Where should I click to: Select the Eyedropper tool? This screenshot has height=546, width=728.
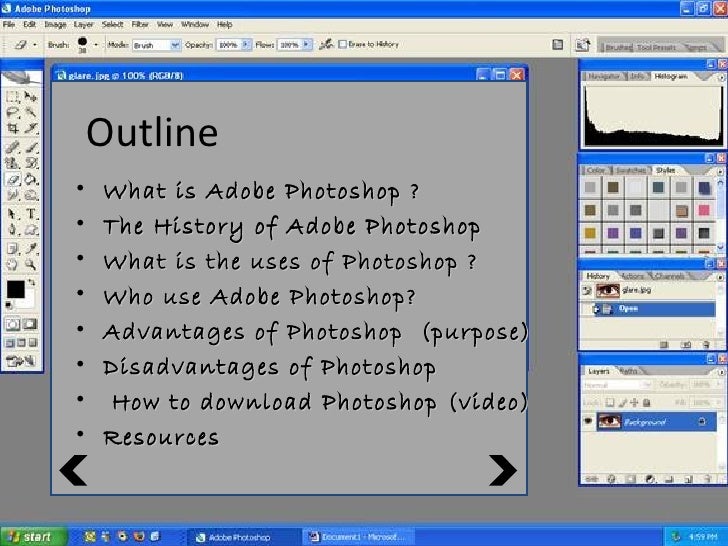pos(31,249)
